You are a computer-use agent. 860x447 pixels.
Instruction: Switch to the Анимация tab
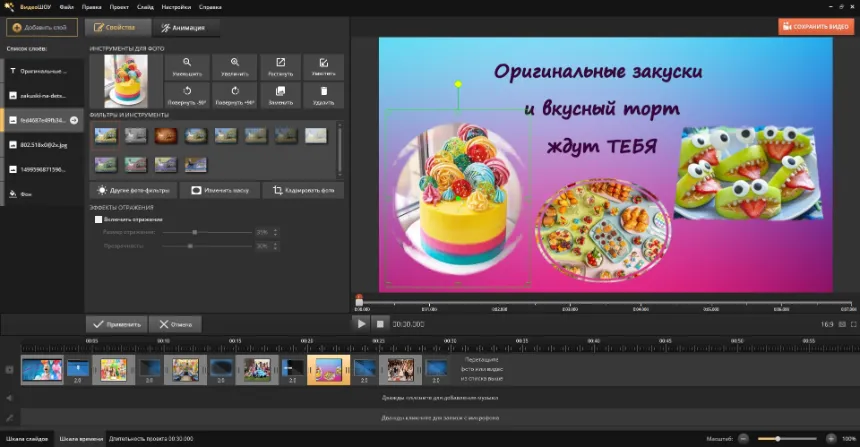click(x=182, y=28)
